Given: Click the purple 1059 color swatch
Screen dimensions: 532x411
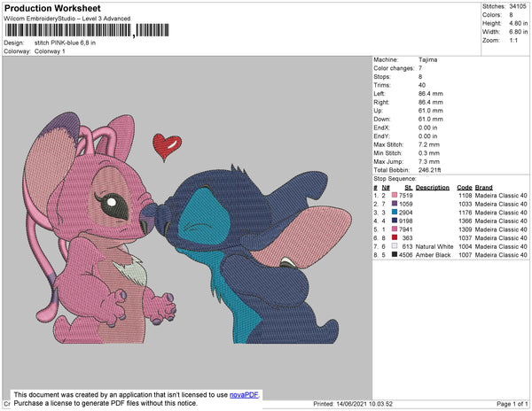Looking at the screenshot, I should coord(395,204).
